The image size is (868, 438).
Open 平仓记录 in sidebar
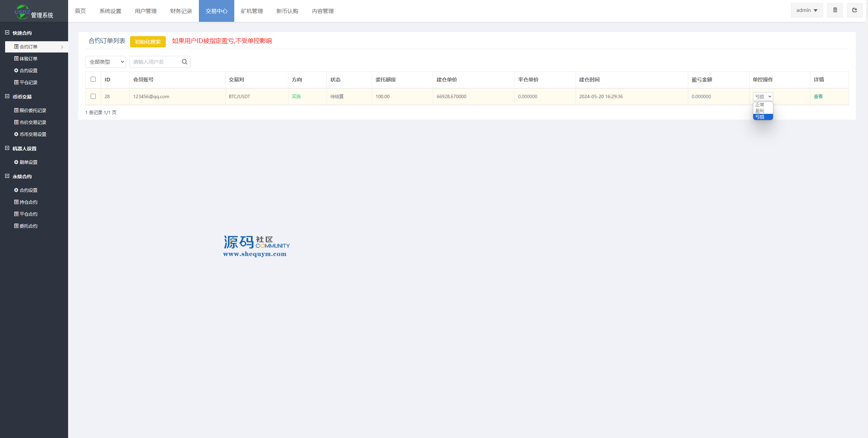[26, 82]
